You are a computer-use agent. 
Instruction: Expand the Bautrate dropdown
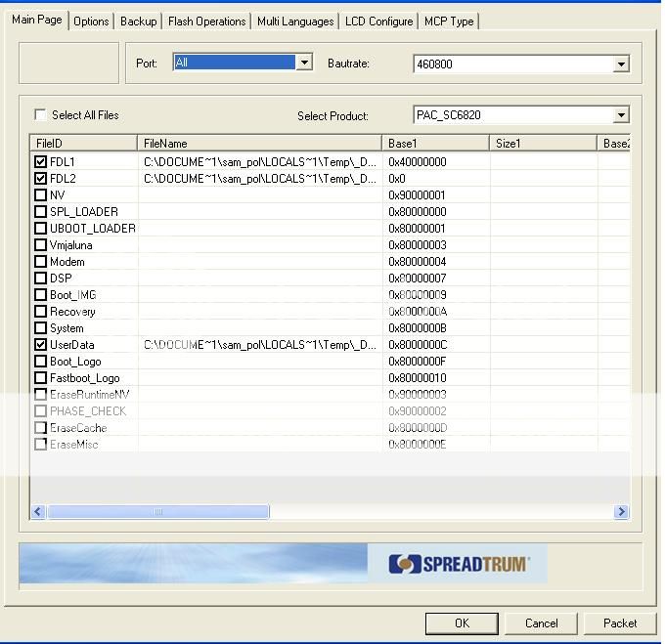point(620,64)
